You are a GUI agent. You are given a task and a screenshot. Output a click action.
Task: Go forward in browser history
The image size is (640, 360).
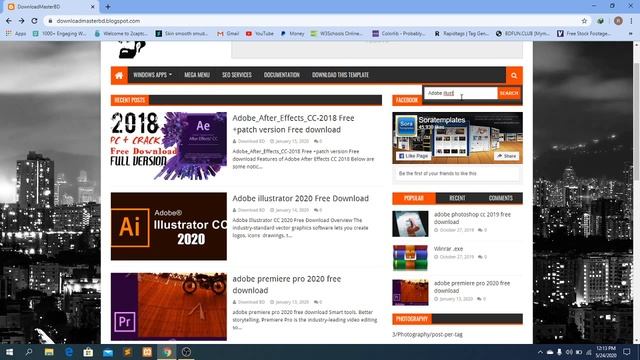22,21
